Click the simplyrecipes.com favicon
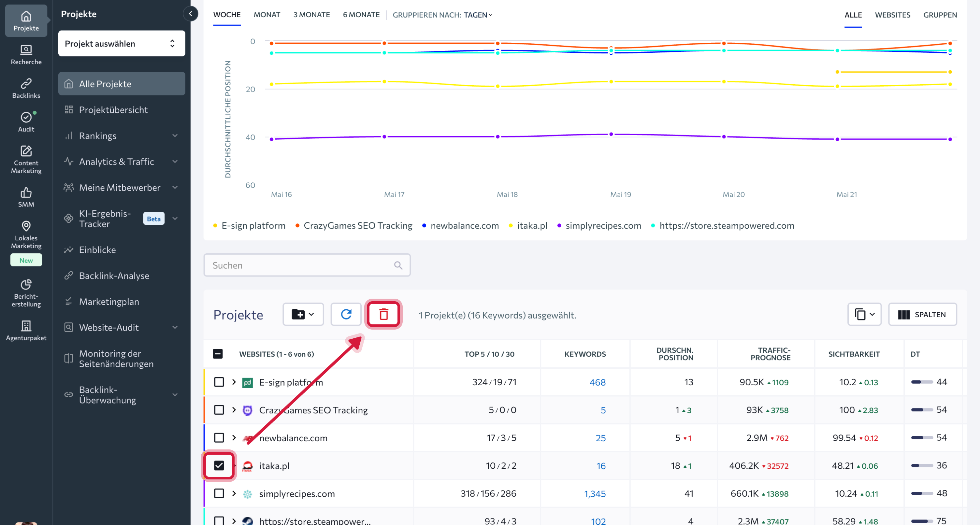Screen dimensions: 980x525 pyautogui.click(x=247, y=494)
